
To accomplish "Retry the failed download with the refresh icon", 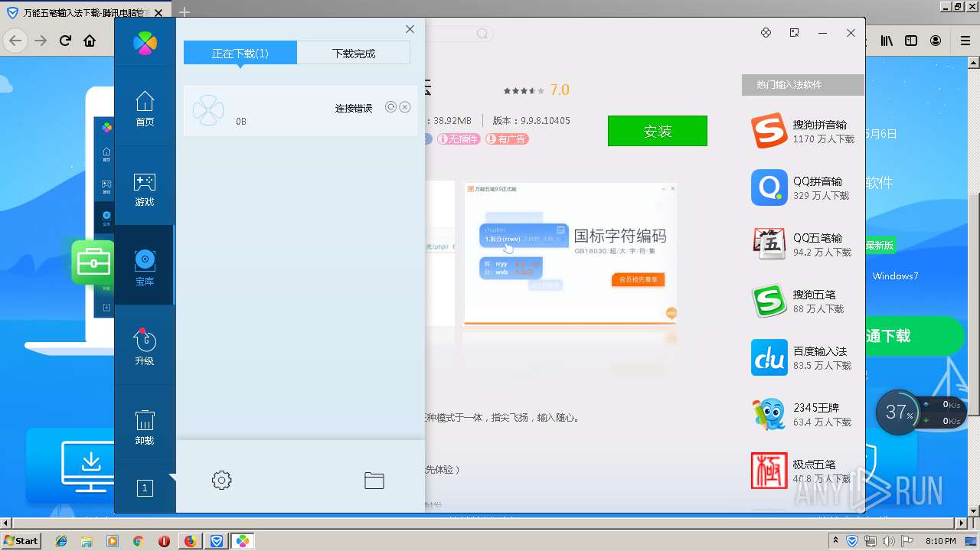I will coord(390,107).
